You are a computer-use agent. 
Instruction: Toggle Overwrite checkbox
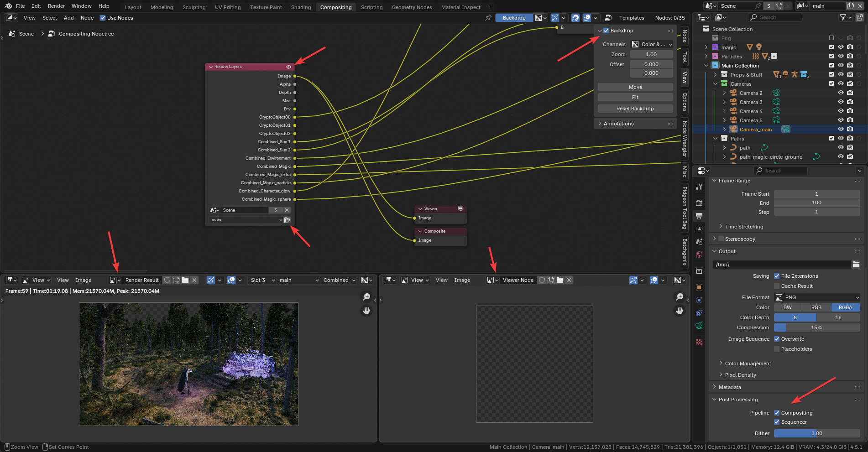point(777,339)
